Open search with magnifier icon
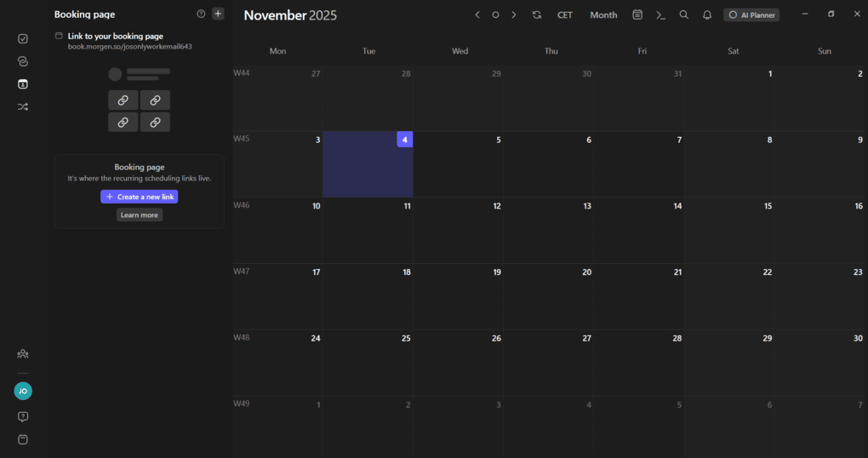 [683, 15]
